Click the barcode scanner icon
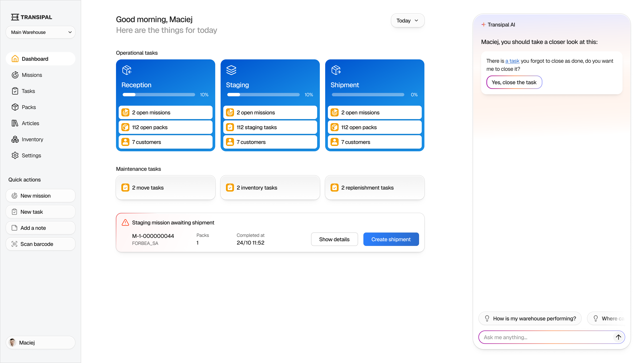Viewport: 644px width, 363px height. pos(15,244)
